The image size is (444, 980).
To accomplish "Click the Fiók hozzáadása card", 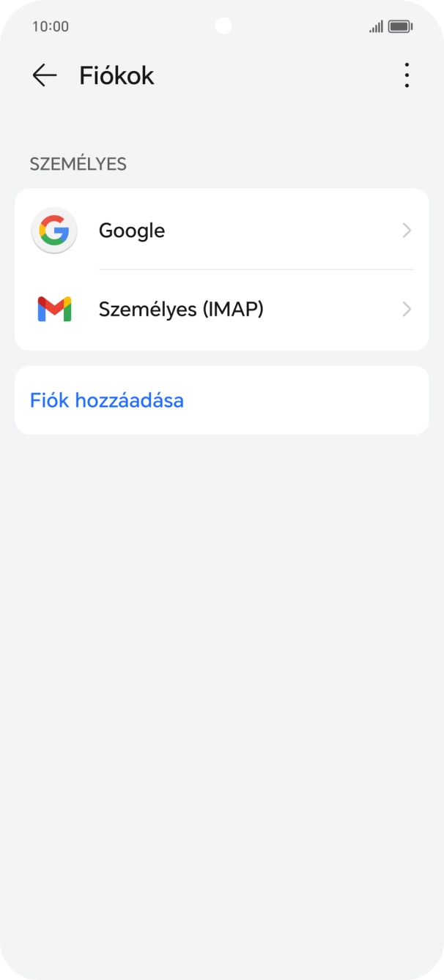I will click(x=222, y=400).
